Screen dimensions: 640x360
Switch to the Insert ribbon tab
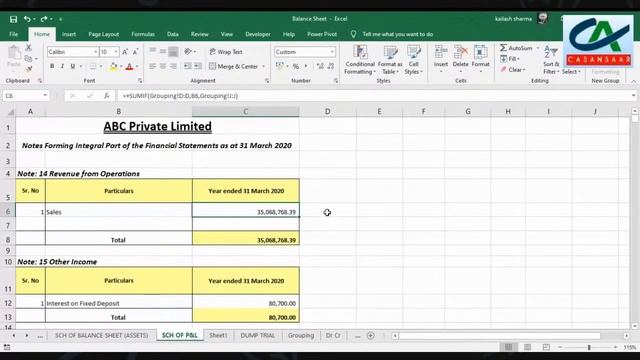click(x=69, y=34)
